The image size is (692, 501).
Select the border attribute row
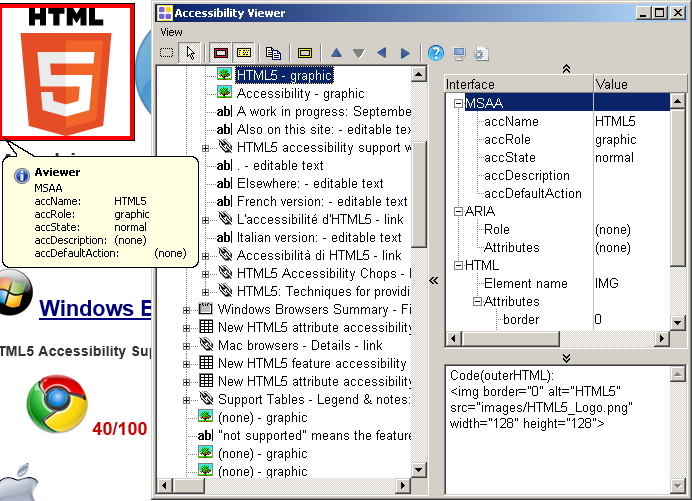click(x=558, y=320)
